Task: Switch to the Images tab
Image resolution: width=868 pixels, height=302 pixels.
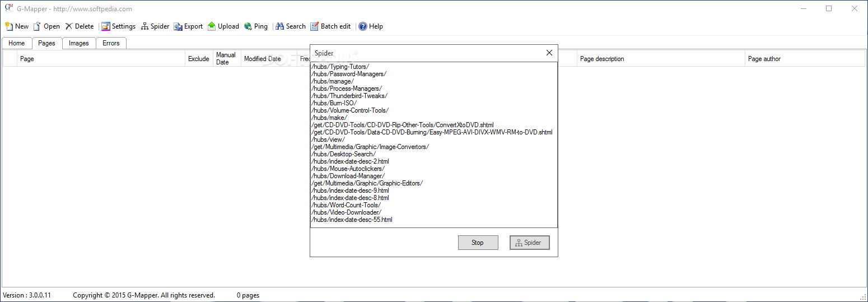Action: pos(79,43)
